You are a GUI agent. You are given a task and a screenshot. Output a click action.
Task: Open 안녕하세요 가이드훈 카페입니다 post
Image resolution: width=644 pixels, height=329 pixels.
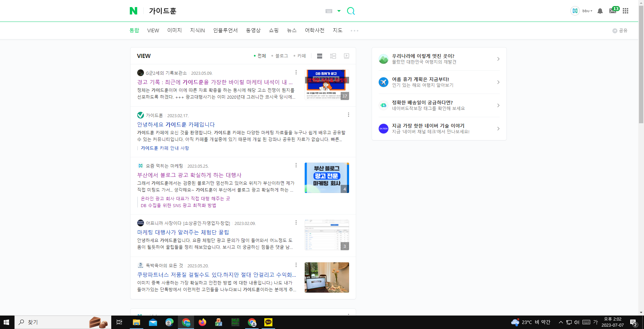coord(176,125)
